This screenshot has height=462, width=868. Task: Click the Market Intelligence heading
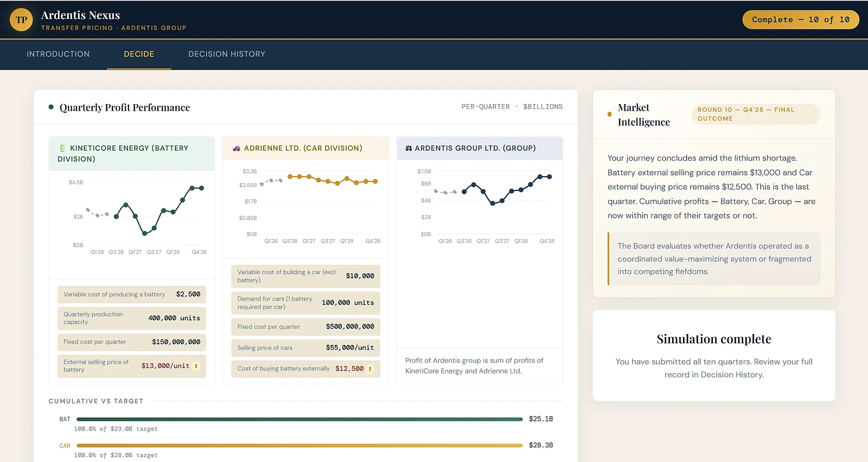coord(644,115)
